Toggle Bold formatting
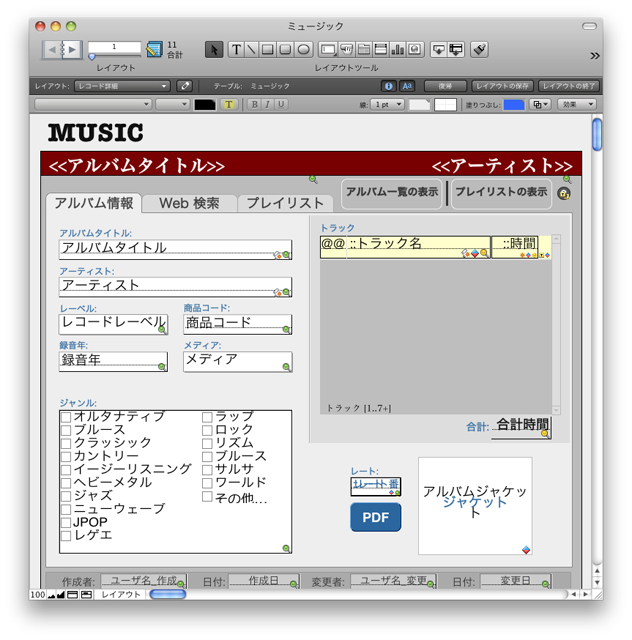This screenshot has height=640, width=632. pyautogui.click(x=254, y=104)
